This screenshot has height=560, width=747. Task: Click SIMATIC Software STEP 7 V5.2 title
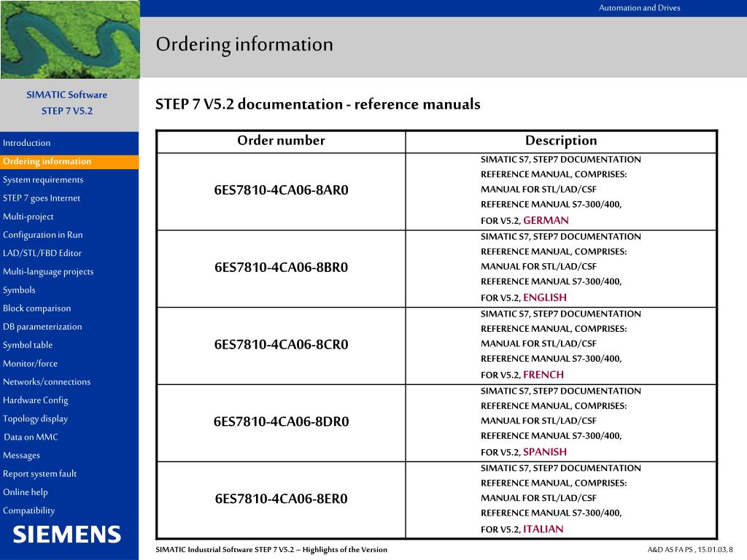(66, 103)
